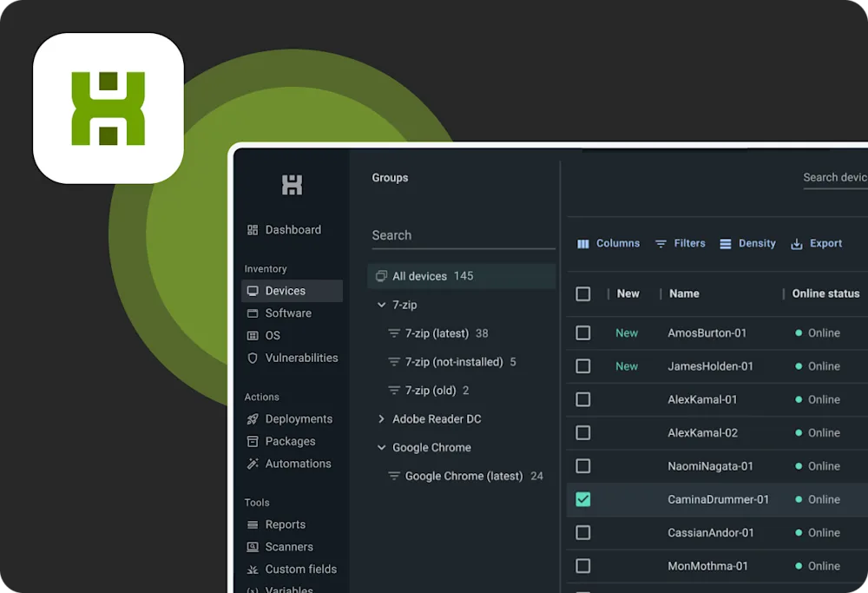The image size is (868, 593).
Task: Expand the Adobe Reader DC group chevron
Action: click(x=381, y=419)
